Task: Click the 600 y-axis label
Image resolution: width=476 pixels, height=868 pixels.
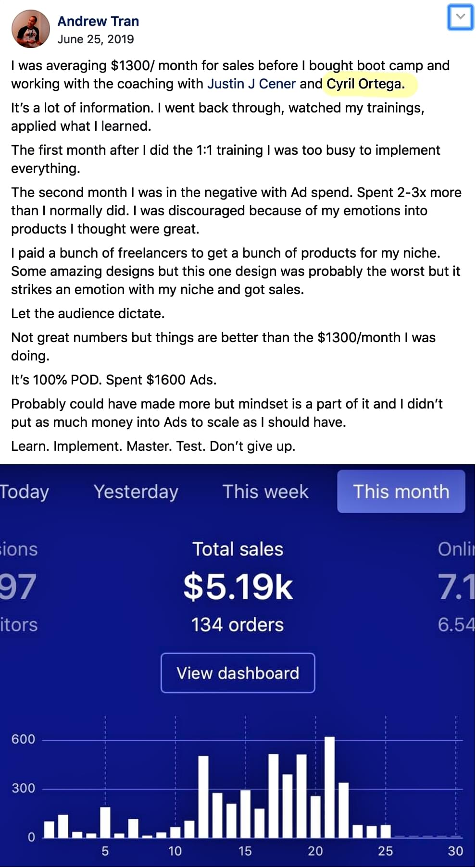Action: pos(23,739)
